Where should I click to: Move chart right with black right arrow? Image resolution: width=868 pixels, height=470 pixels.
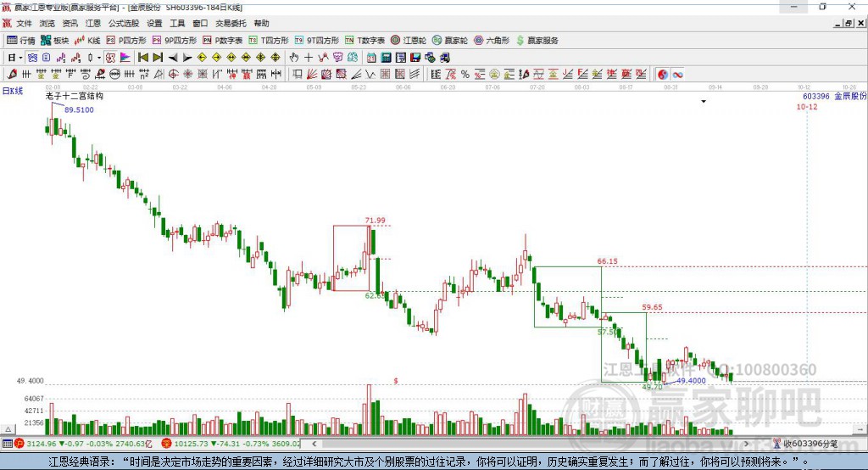187,58
